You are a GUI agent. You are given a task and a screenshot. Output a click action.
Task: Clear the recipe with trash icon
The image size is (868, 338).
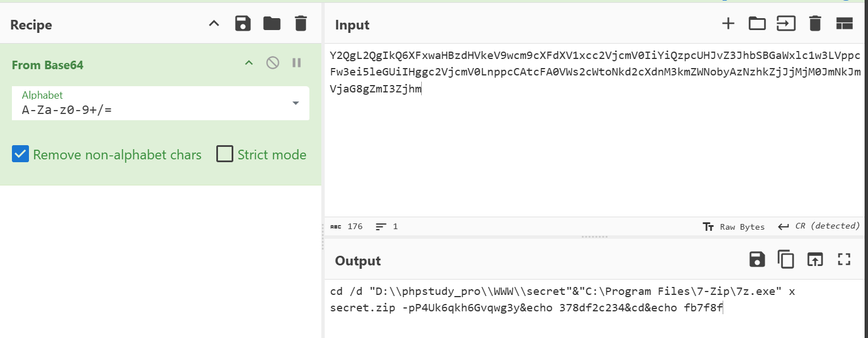301,24
